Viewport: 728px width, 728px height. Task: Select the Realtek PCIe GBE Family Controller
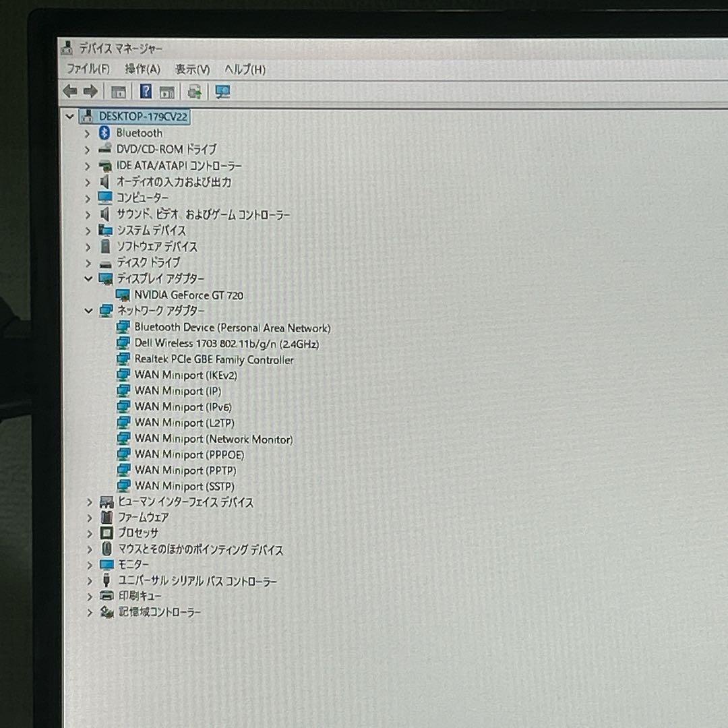[x=216, y=359]
